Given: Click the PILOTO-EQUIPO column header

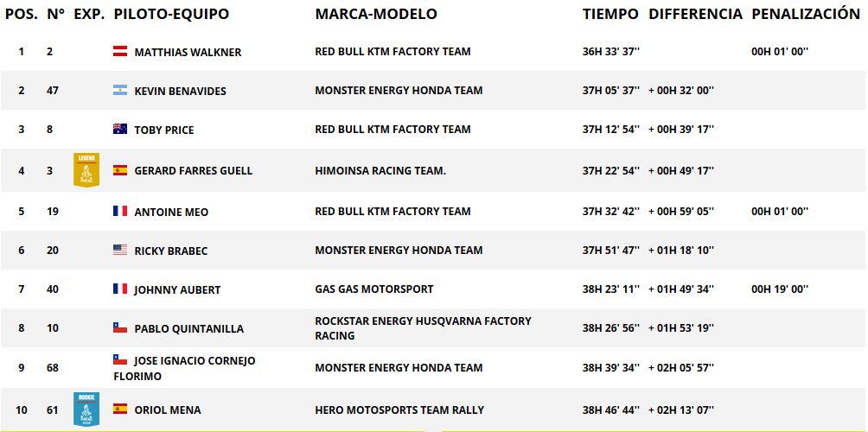Looking at the screenshot, I should pos(171,15).
